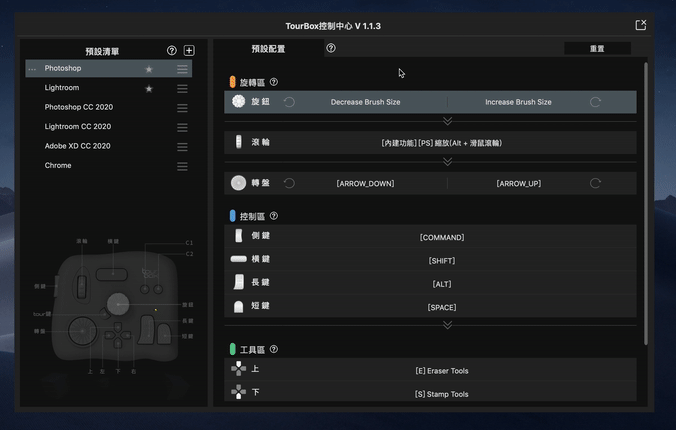The width and height of the screenshot is (676, 430).
Task: Click the D-pad down 下 icon
Action: coord(238,392)
